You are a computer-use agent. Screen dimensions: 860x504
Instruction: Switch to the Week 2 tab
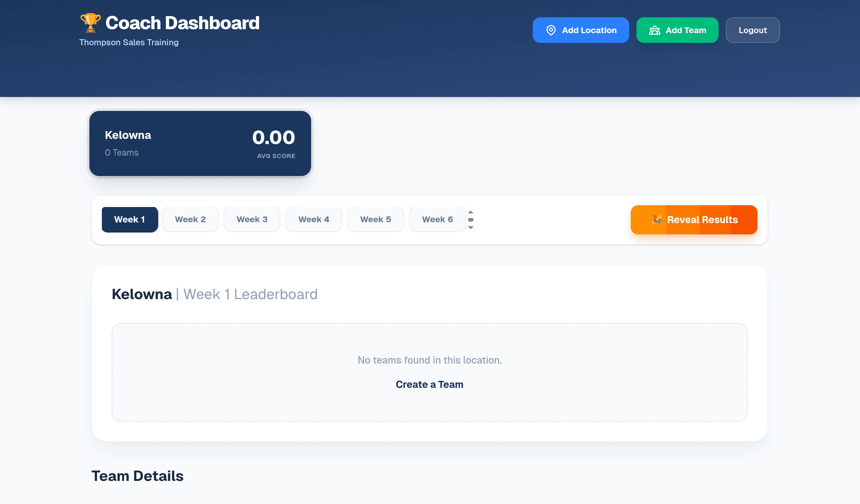tap(190, 219)
